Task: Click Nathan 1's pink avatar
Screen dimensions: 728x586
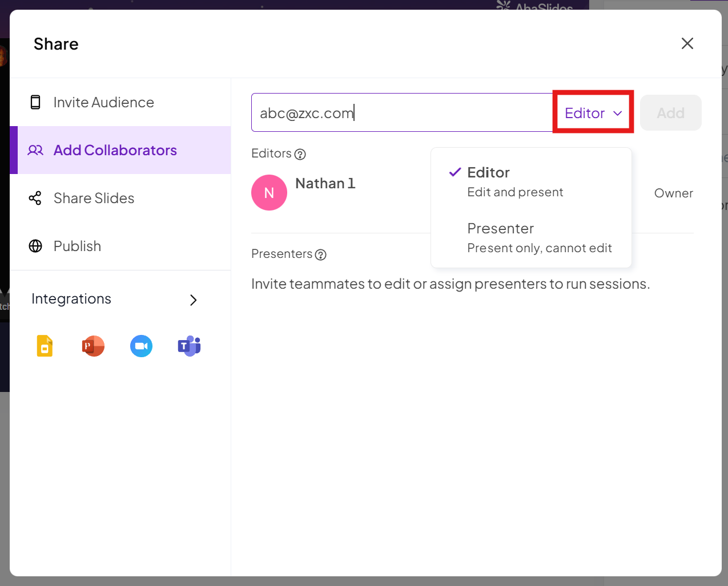Action: coord(269,193)
